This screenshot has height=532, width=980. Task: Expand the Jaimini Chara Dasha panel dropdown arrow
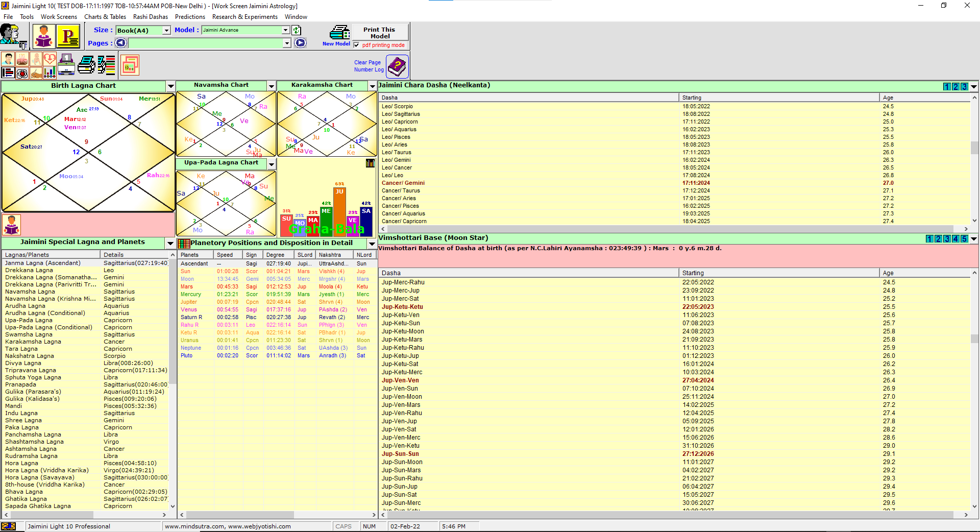click(974, 87)
